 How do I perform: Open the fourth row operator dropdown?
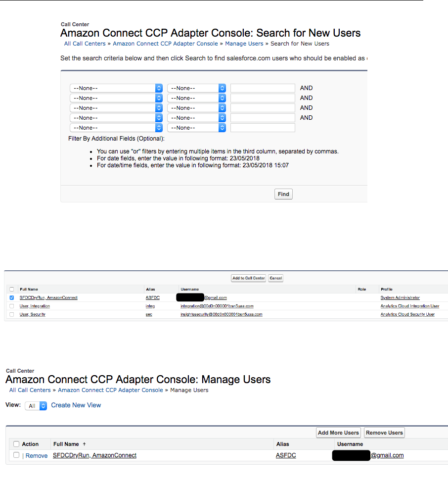pos(197,118)
